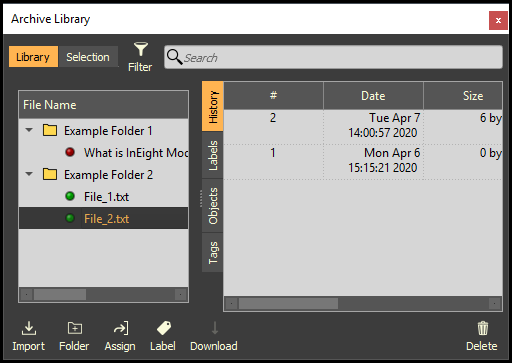Switch to the Objects tab
Viewport: 512px width, 363px height.
(213, 206)
